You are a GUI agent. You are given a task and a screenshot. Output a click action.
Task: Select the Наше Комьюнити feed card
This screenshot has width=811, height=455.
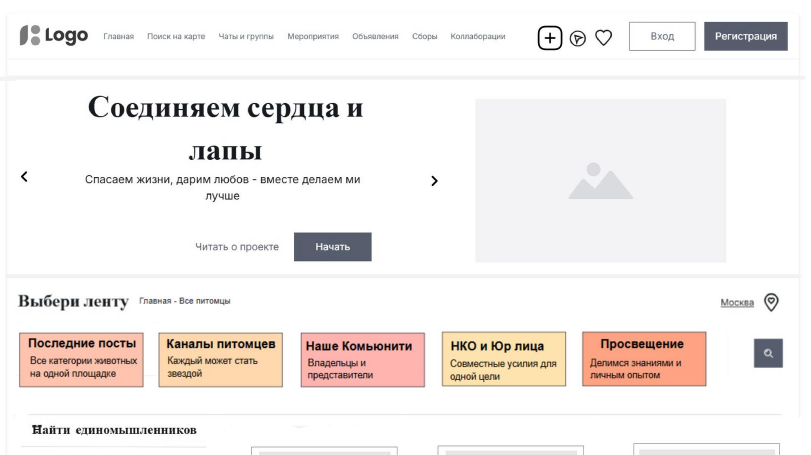pyautogui.click(x=363, y=360)
